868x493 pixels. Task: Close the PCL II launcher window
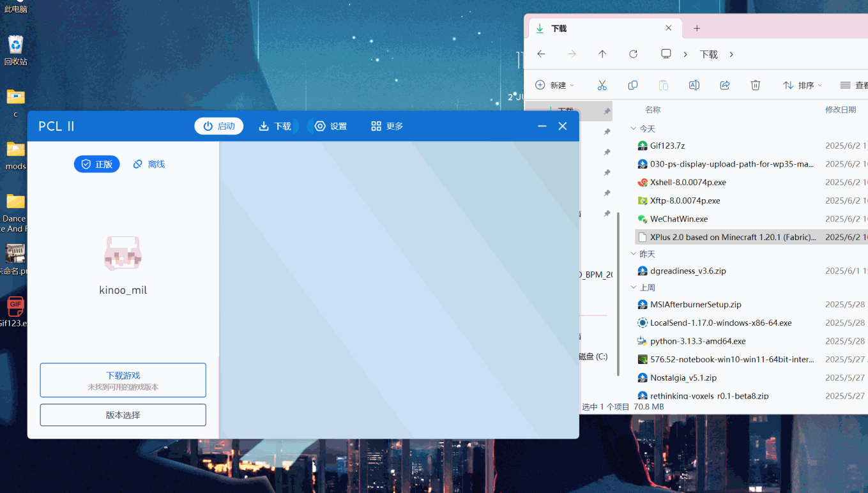coord(563,126)
